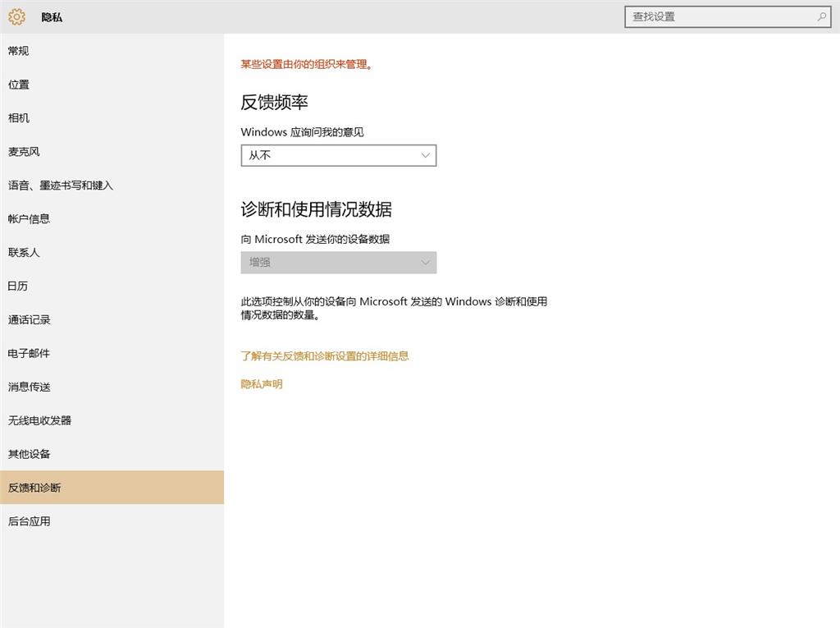Click the 反馈频率 heading

tap(274, 102)
